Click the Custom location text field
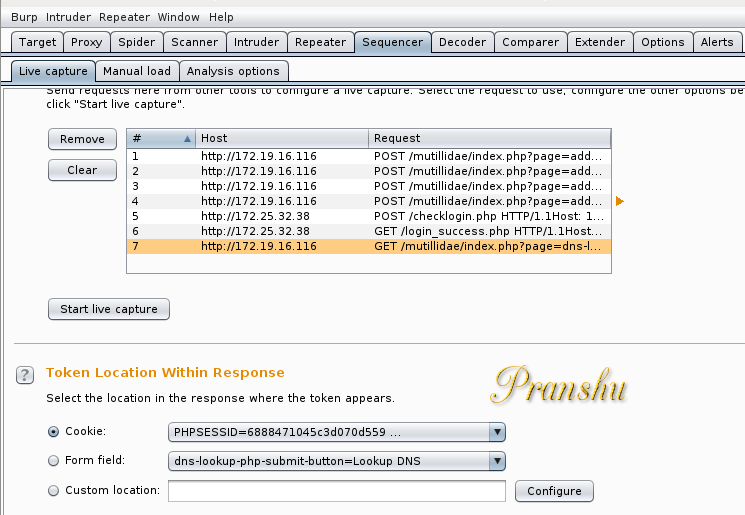The image size is (745, 515). pos(336,491)
